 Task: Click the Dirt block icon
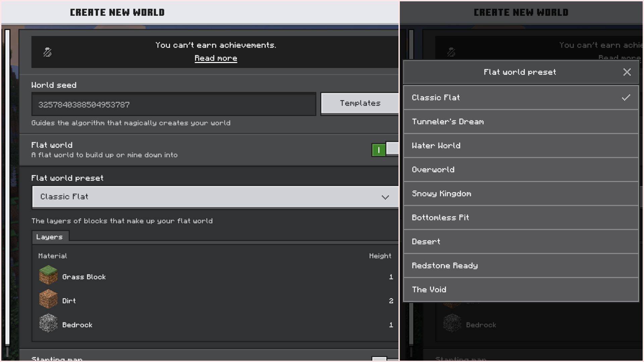(48, 299)
